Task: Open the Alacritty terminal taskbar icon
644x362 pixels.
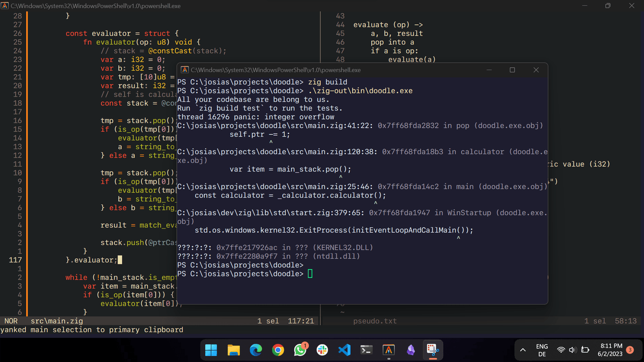Action: 389,350
